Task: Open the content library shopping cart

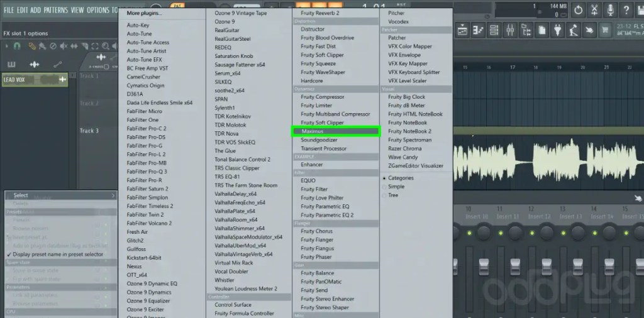Action: pyautogui.click(x=605, y=30)
